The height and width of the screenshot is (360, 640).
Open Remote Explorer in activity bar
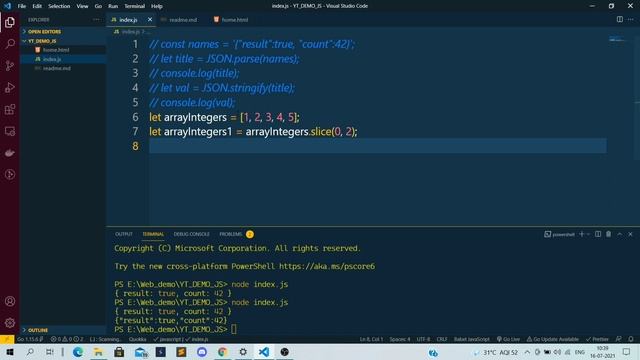(10, 131)
